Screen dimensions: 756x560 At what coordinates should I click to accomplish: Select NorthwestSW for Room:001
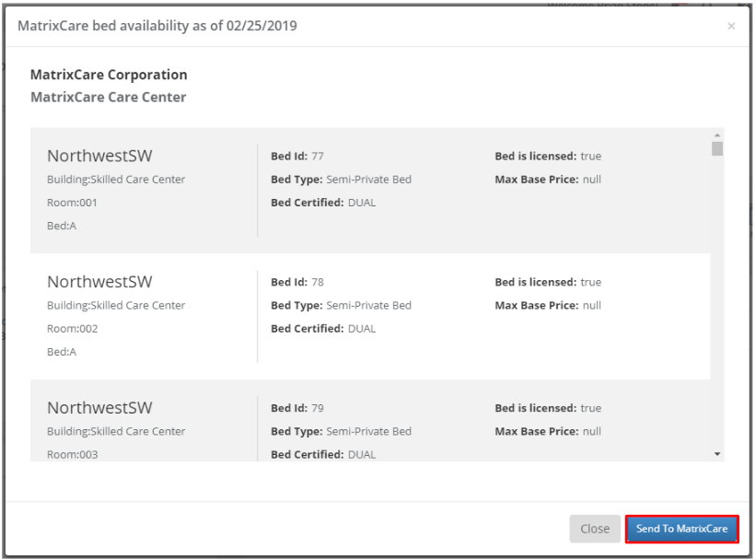pos(99,156)
